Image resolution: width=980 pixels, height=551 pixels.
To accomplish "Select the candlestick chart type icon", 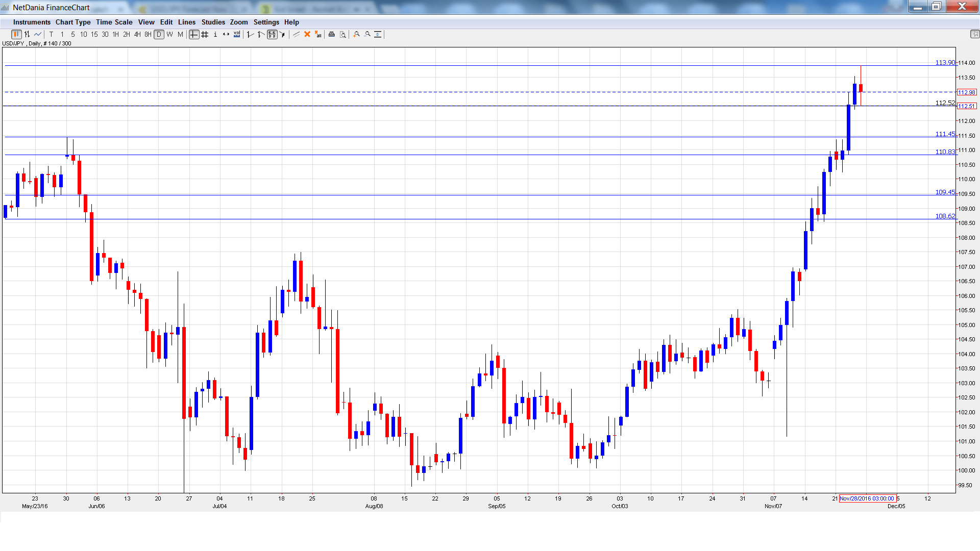I will 16,34.
